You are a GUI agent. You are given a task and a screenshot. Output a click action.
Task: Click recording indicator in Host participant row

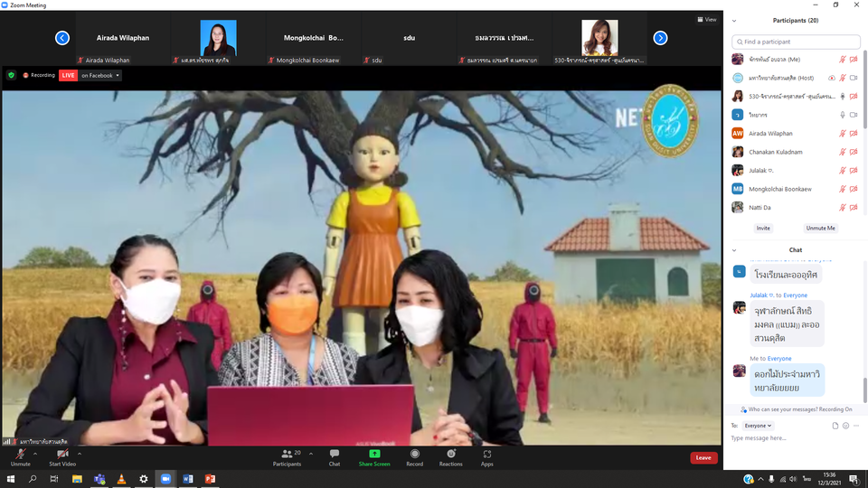click(x=832, y=78)
